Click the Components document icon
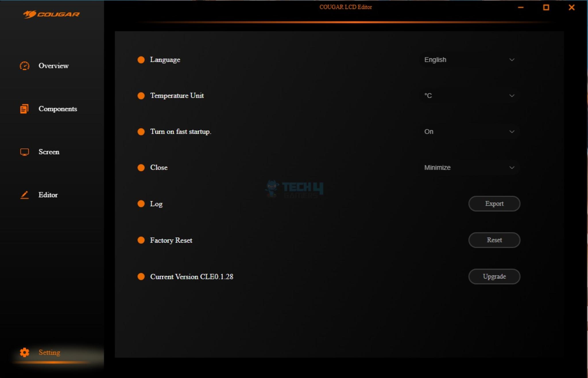Screen dimensions: 588x378 pos(24,109)
